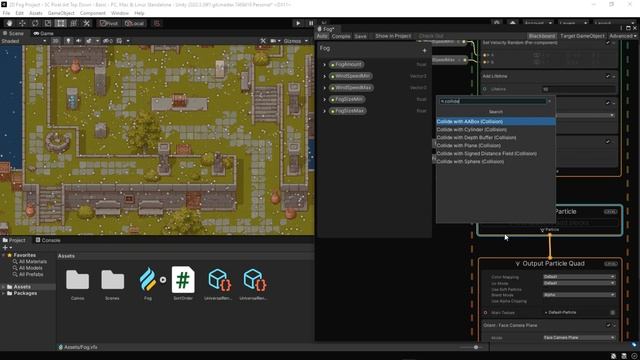This screenshot has width=640, height=360.
Task: Select the Hand tool in the toolbar
Action: tap(9, 23)
